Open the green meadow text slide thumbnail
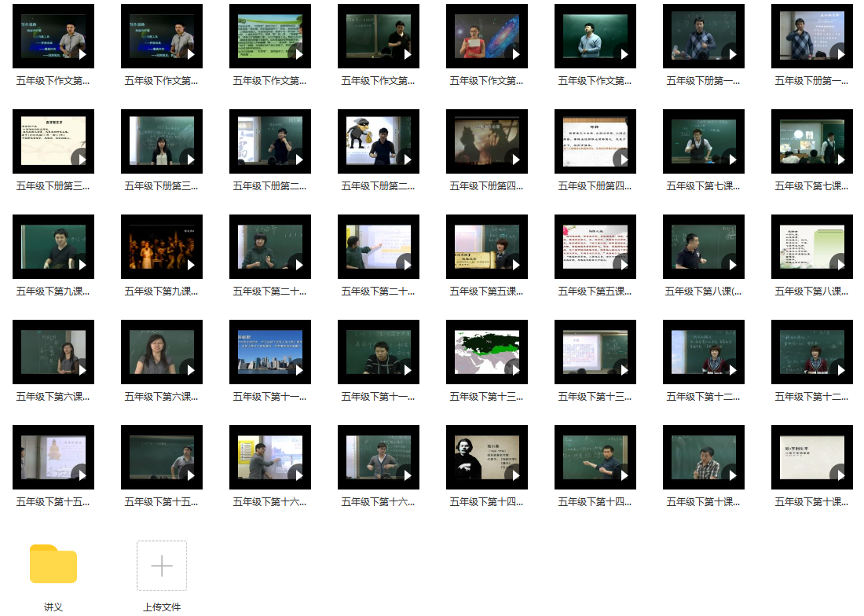Image resolution: width=864 pixels, height=616 pixels. pyautogui.click(x=269, y=36)
